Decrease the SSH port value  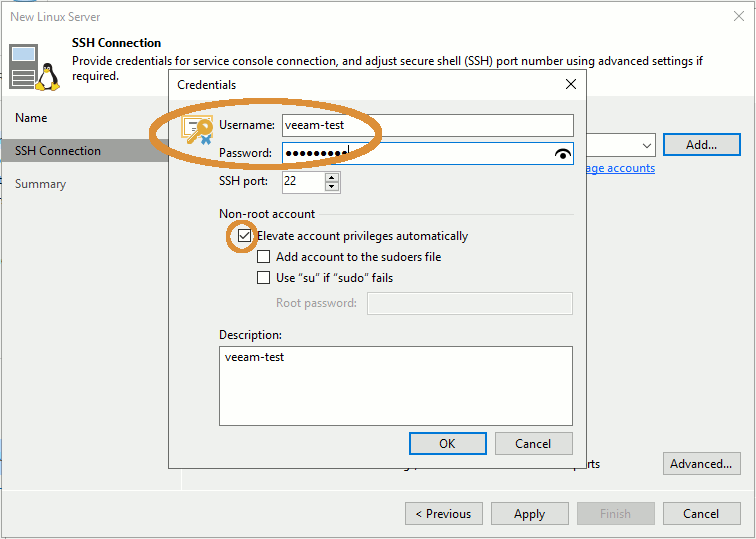point(332,187)
